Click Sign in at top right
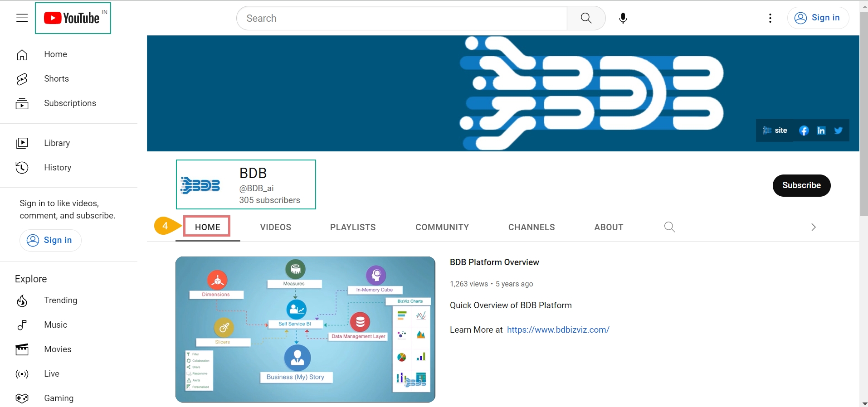This screenshot has width=868, height=407. (818, 18)
